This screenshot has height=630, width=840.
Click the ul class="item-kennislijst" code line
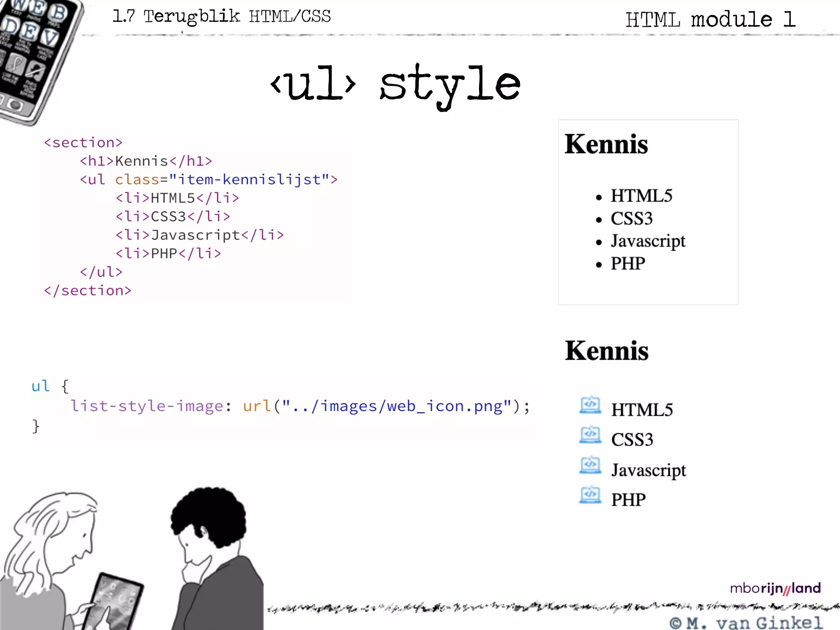coord(208,179)
